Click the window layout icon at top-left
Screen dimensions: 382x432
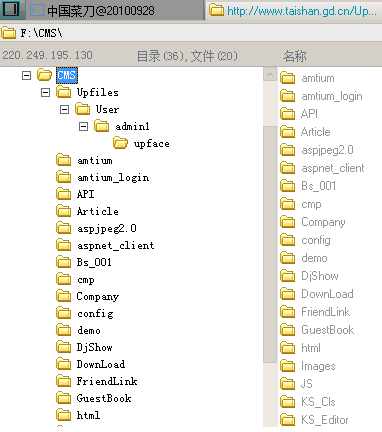(11, 9)
